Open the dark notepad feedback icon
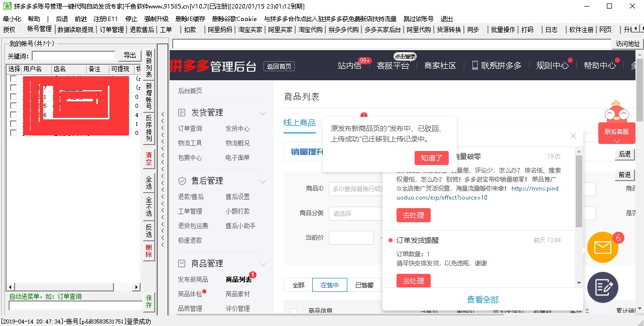644x326 pixels. click(x=602, y=287)
